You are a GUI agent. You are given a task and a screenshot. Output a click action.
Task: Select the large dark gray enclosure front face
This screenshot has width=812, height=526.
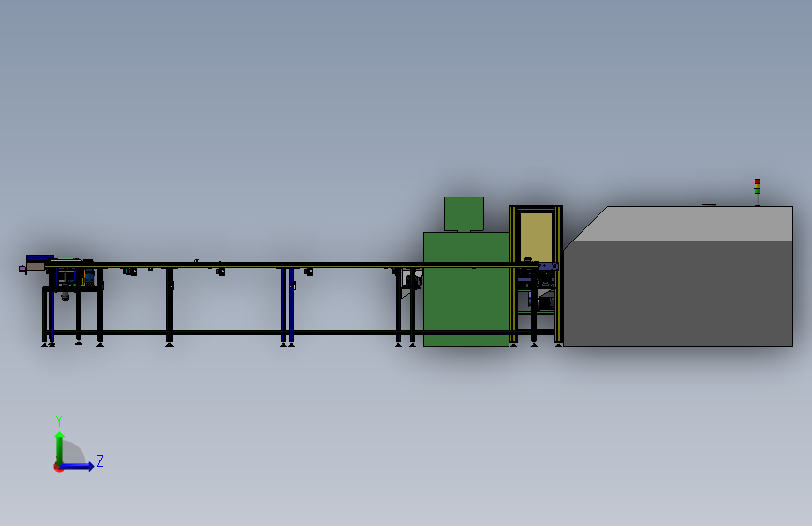(x=678, y=294)
